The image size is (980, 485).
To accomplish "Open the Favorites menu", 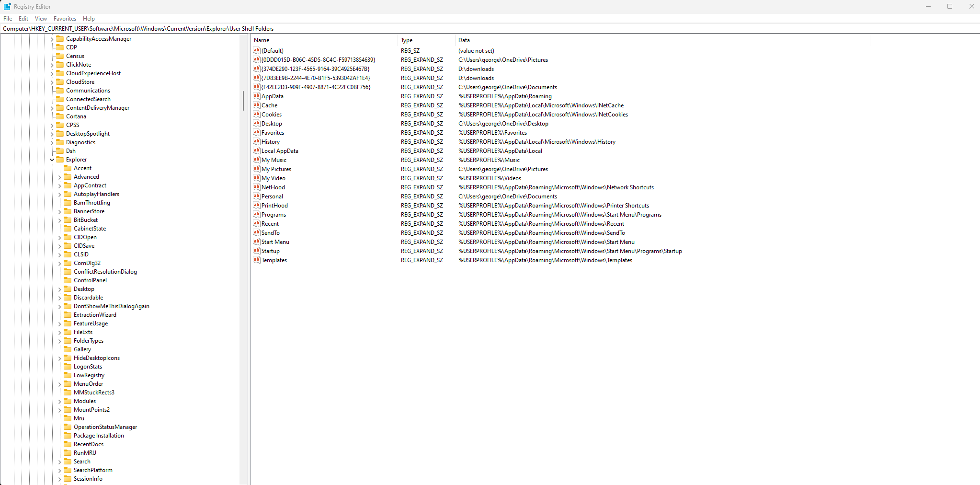I will [65, 19].
